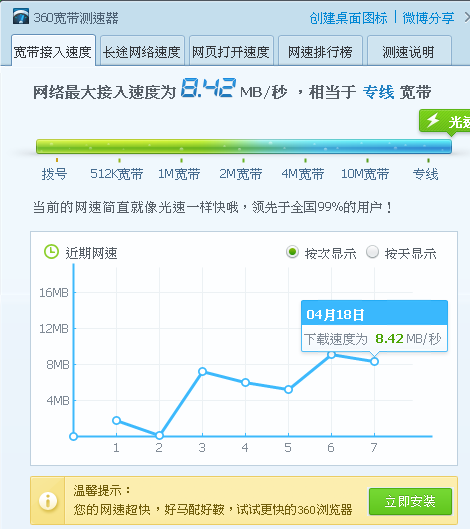470x529 pixels.
Task: Click the 360 speed tester app icon
Action: coord(21,17)
